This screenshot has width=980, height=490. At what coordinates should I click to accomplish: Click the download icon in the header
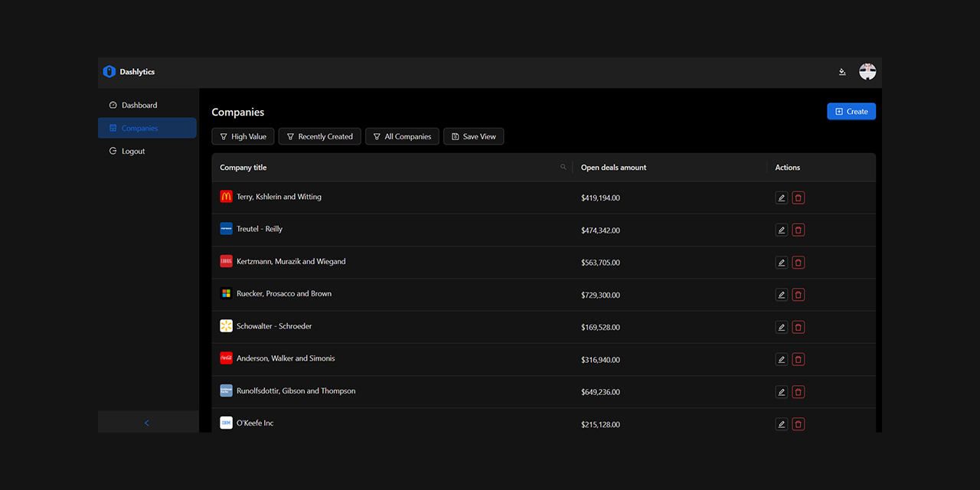pos(842,72)
